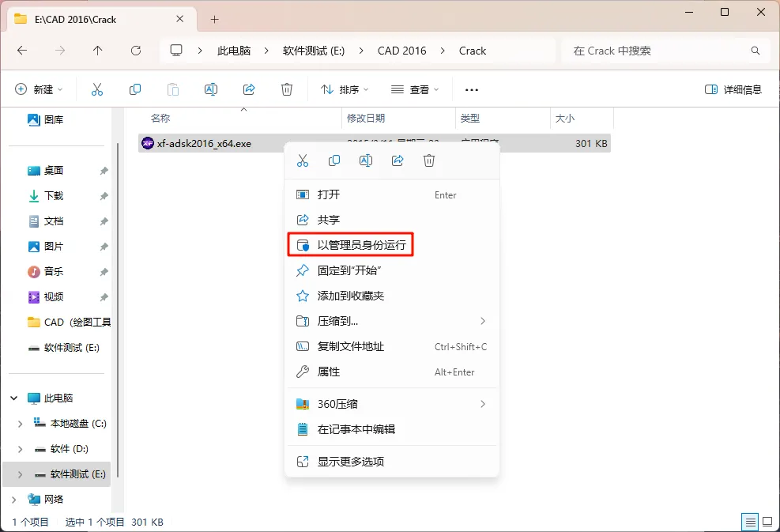Click the Copy icon in the Explorer toolbar
This screenshot has width=780, height=532.
tap(135, 89)
